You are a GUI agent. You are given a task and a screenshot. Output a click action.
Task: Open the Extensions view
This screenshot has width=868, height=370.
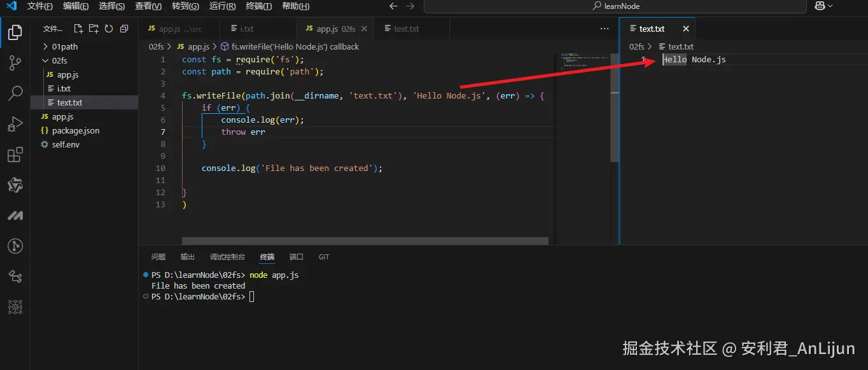15,154
